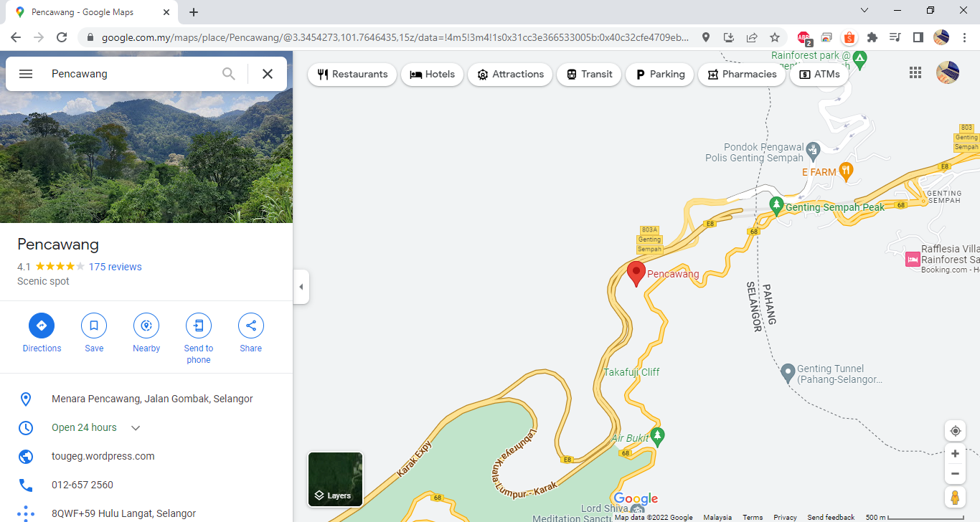Click the red Pencawang map pin
This screenshot has height=522, width=980.
click(x=636, y=274)
